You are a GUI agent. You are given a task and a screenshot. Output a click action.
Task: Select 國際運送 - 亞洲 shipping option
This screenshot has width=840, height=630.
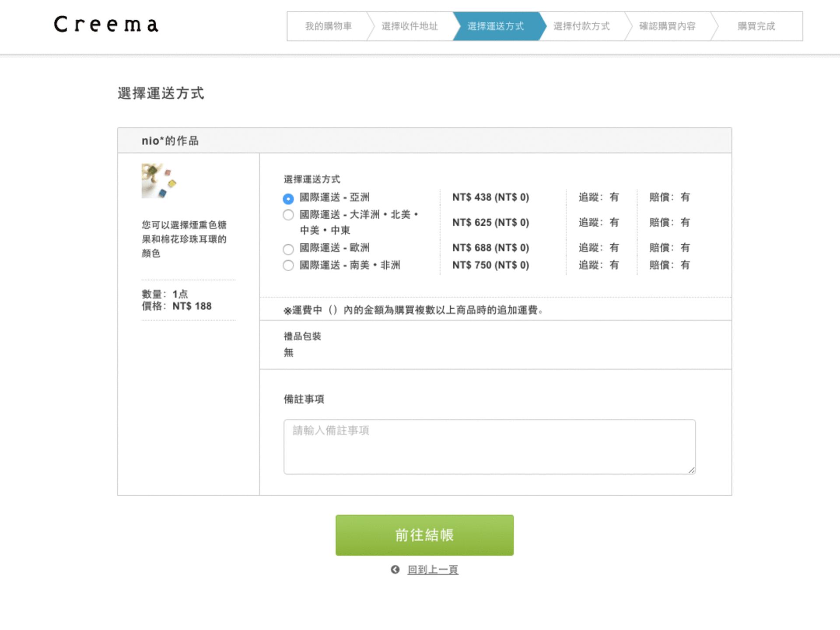288,198
